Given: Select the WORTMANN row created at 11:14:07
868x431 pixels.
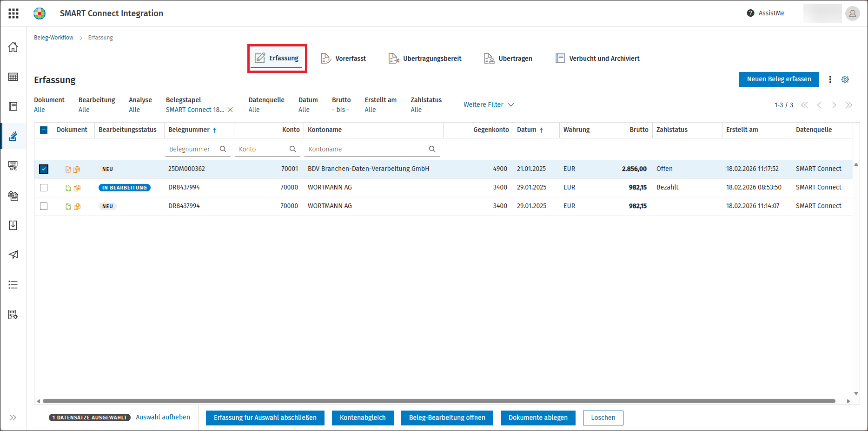Looking at the screenshot, I should point(44,206).
